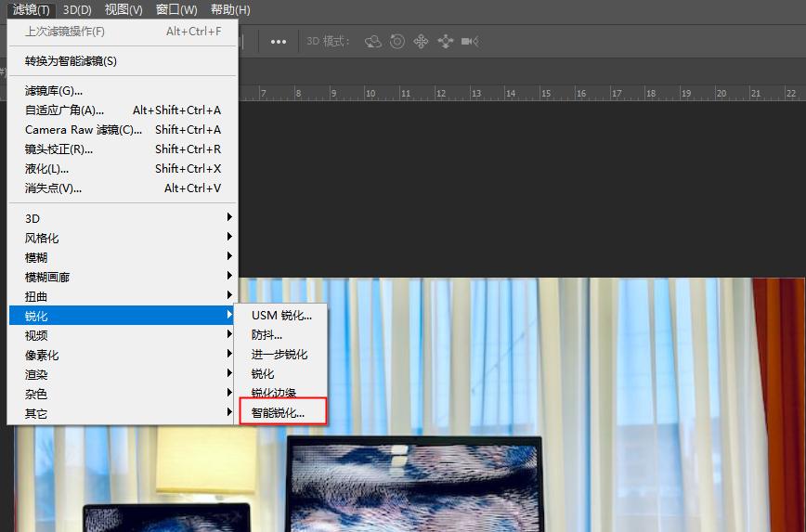Open the 帮助(H) menu

coord(230,10)
